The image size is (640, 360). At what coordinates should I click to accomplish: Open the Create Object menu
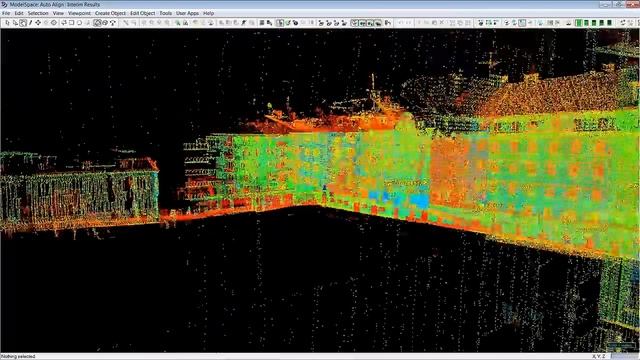(110, 13)
